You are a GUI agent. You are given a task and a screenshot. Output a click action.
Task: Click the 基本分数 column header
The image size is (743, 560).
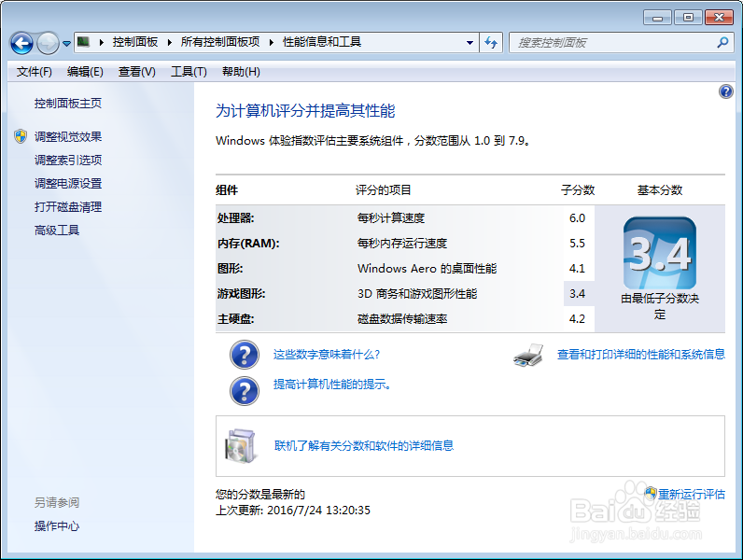[x=660, y=190]
